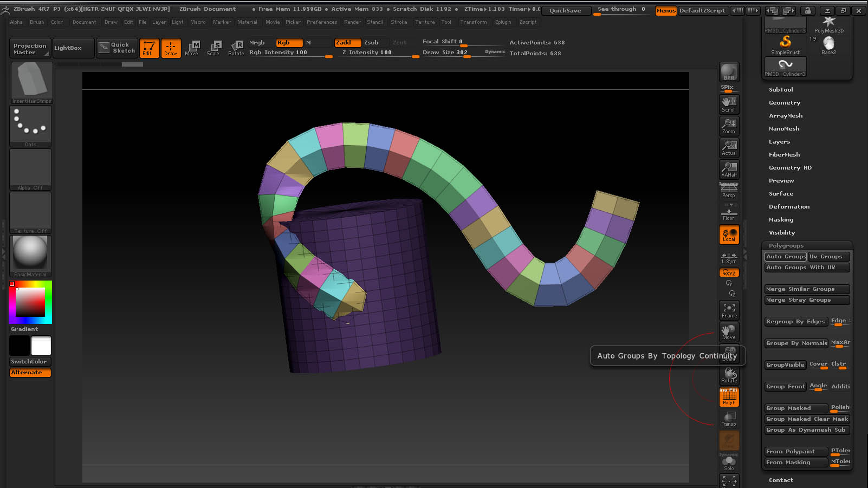Viewport: 868px width, 488px height.
Task: Open the Zplugin menu
Action: 503,22
